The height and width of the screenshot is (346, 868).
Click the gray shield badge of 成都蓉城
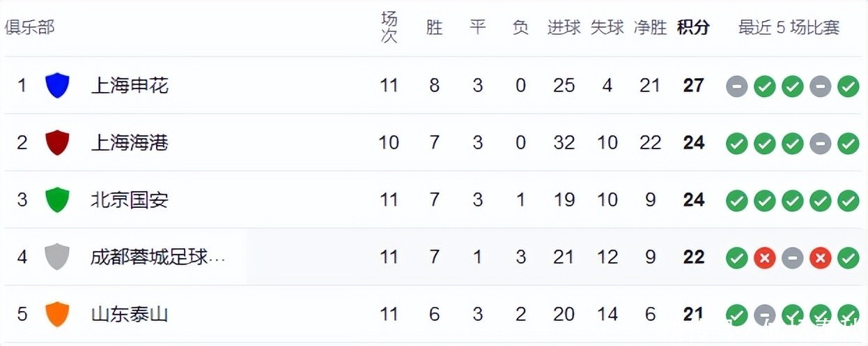point(57,257)
